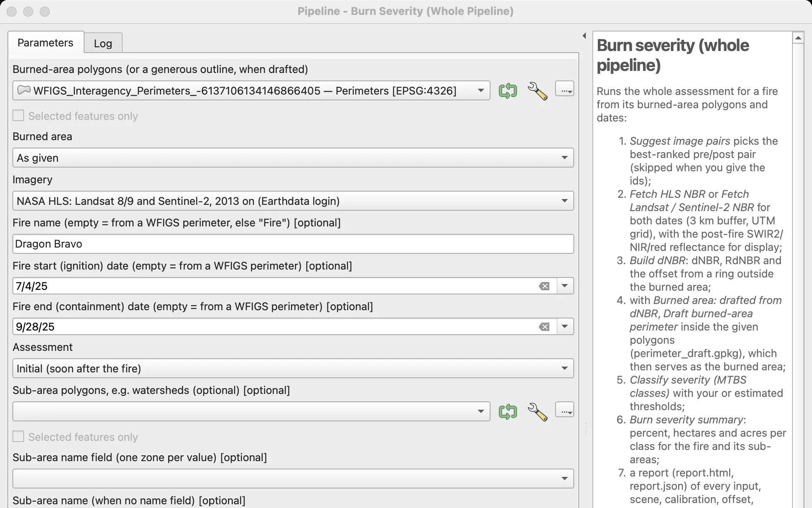
Task: Switch to the Log tab
Action: point(103,43)
